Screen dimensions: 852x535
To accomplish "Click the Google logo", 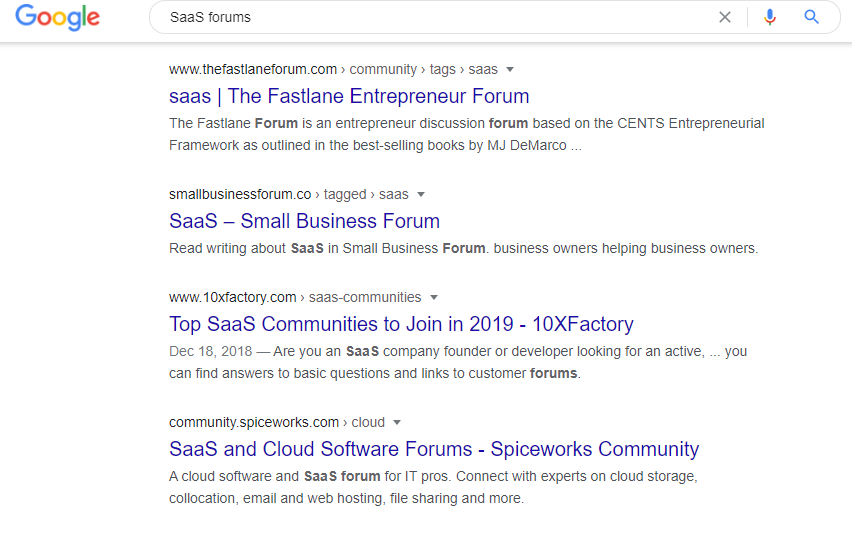I will pos(58,17).
